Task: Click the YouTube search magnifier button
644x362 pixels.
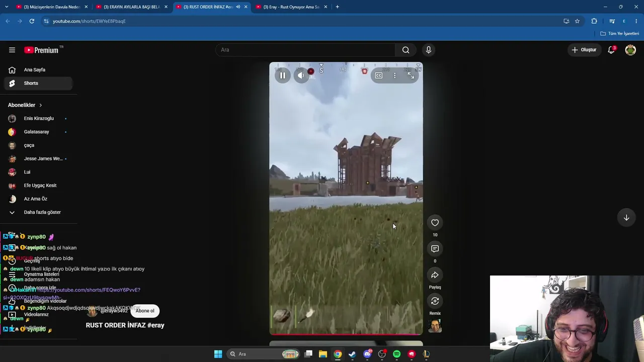Action: 406,50
